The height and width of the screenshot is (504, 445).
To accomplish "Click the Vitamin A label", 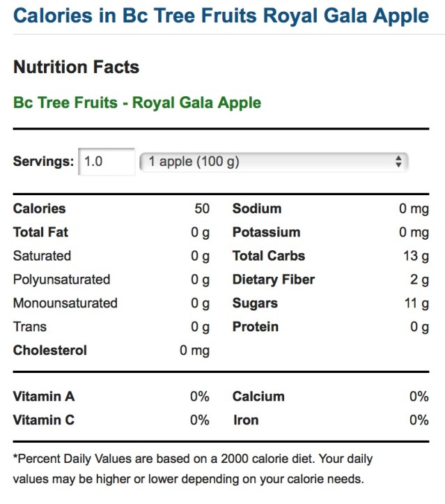I will point(44,397).
